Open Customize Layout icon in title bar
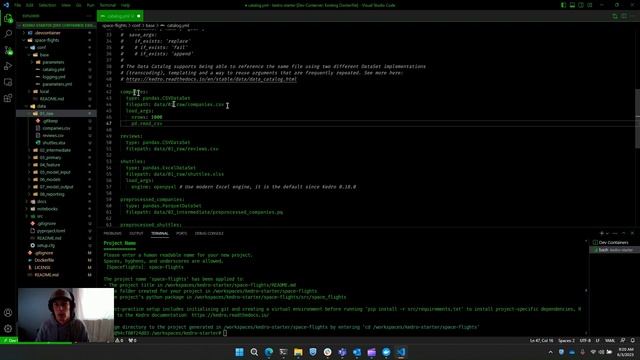Image resolution: width=640 pixels, height=360 pixels. click(590, 5)
